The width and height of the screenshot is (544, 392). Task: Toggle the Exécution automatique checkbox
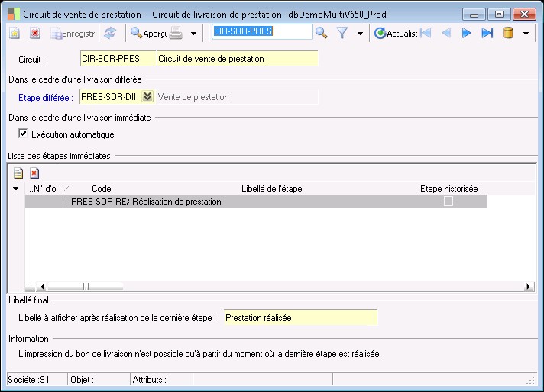pos(23,133)
